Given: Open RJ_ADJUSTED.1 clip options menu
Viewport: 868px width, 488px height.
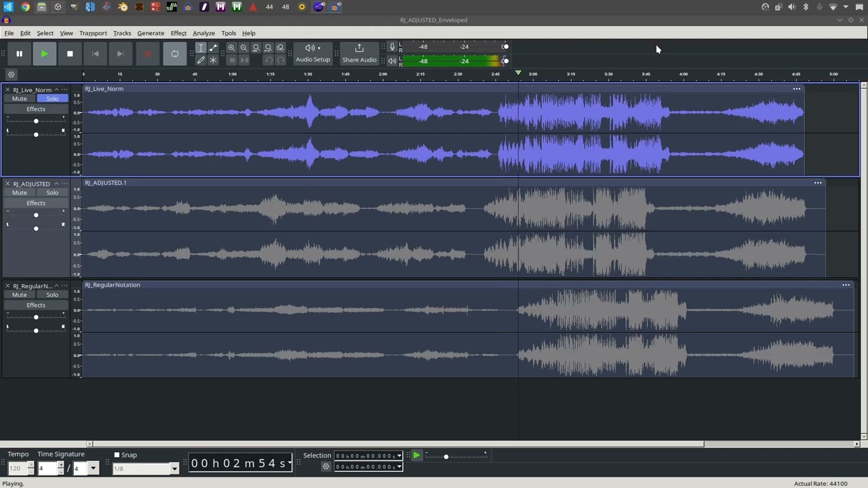Looking at the screenshot, I should coord(818,183).
